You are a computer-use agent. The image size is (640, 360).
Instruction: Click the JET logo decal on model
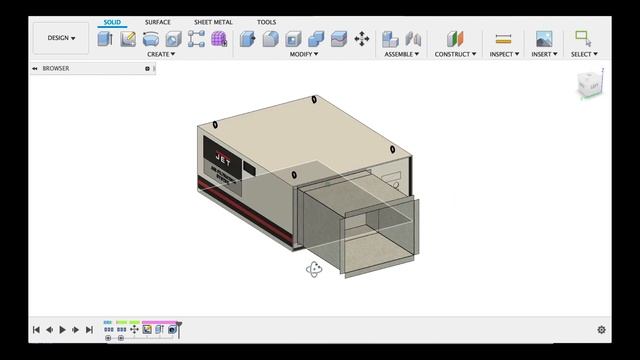pyautogui.click(x=223, y=158)
